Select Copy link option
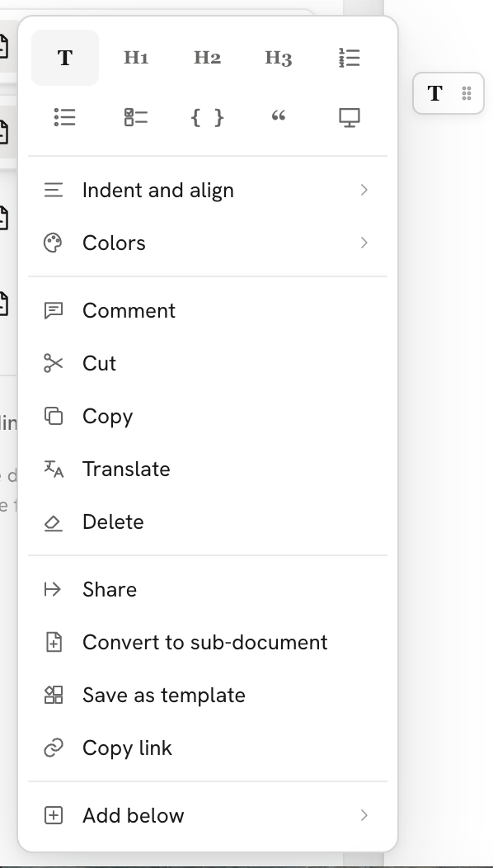The height and width of the screenshot is (868, 493). (208, 748)
